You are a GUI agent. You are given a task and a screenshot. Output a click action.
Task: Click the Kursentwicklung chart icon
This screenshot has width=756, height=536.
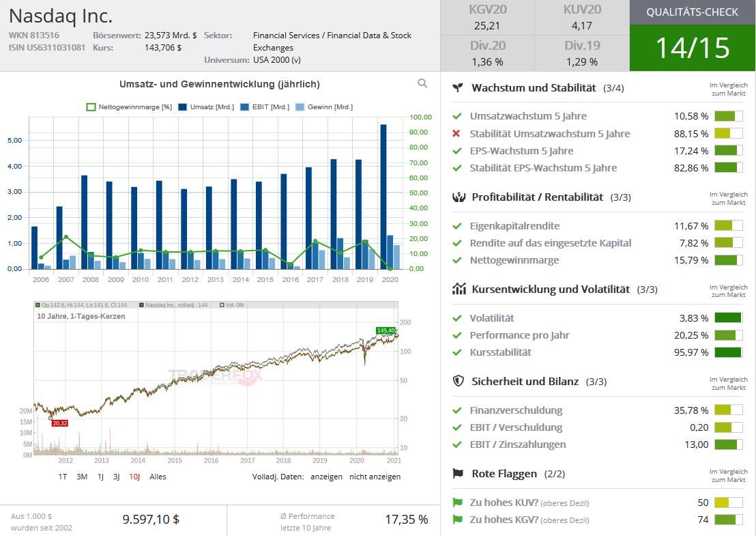pyautogui.click(x=459, y=289)
